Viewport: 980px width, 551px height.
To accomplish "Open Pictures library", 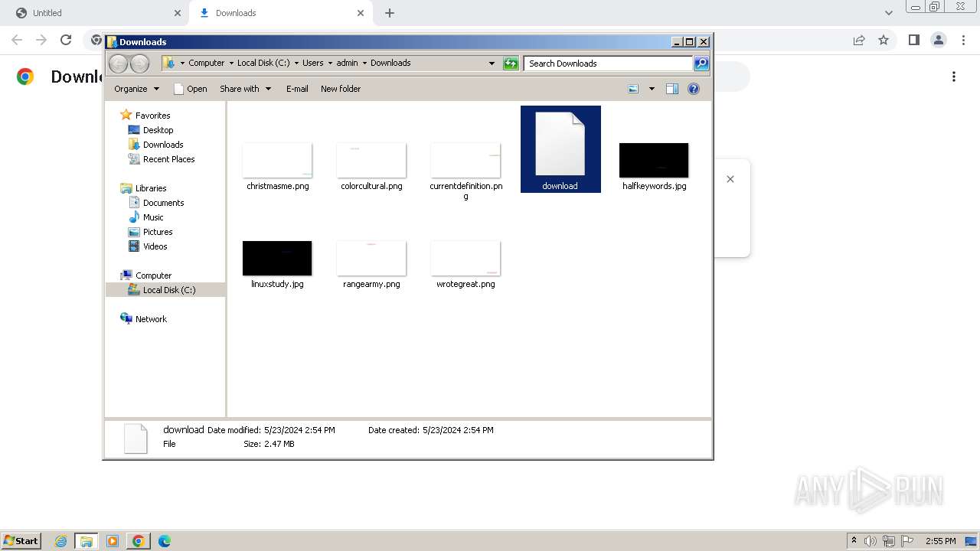I will click(x=158, y=232).
